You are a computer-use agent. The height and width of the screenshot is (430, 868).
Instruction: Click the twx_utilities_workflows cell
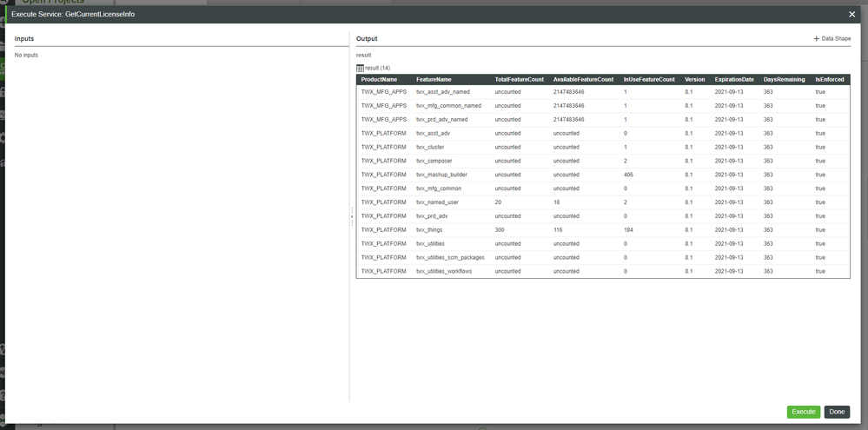click(x=444, y=272)
